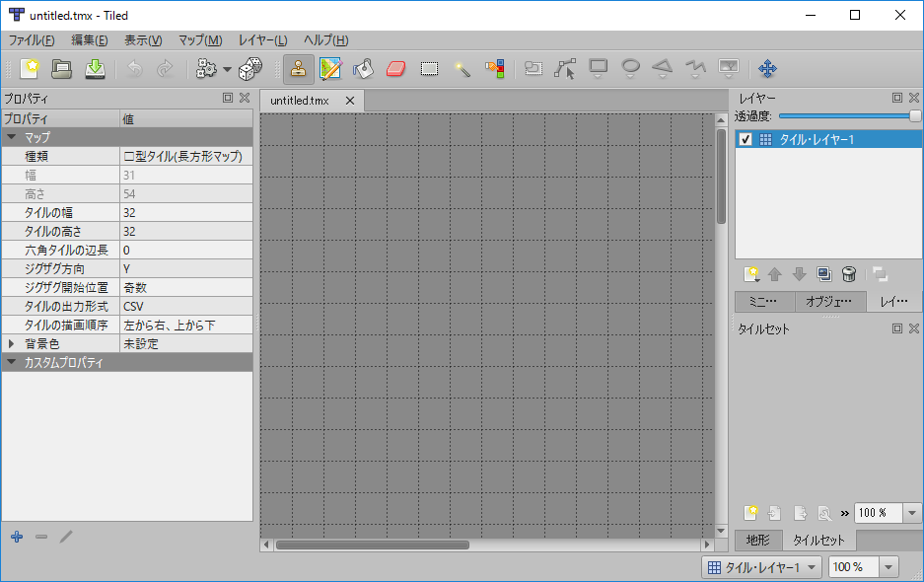Collapse the マップ properties section
Image resolution: width=924 pixels, height=582 pixels.
[x=12, y=137]
